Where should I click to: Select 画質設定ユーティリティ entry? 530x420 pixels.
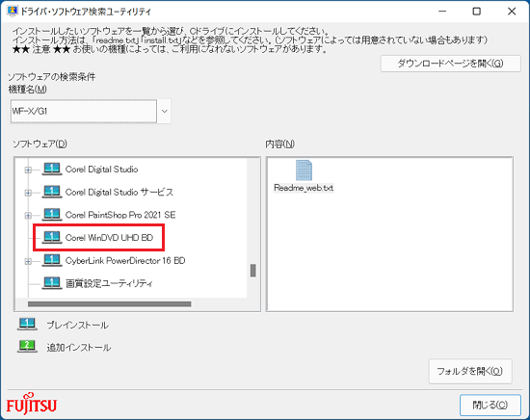[109, 283]
